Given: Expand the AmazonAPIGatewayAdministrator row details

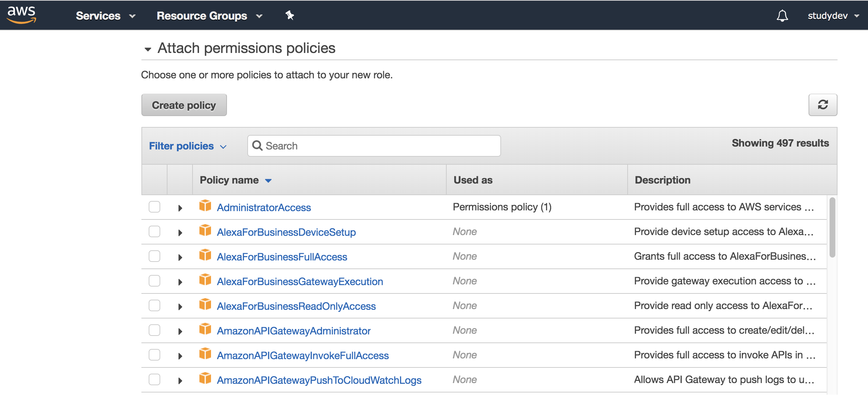Looking at the screenshot, I should [180, 331].
